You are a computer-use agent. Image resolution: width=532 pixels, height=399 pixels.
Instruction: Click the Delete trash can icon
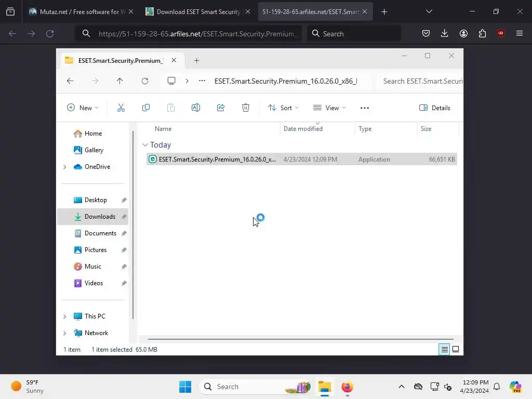point(246,108)
